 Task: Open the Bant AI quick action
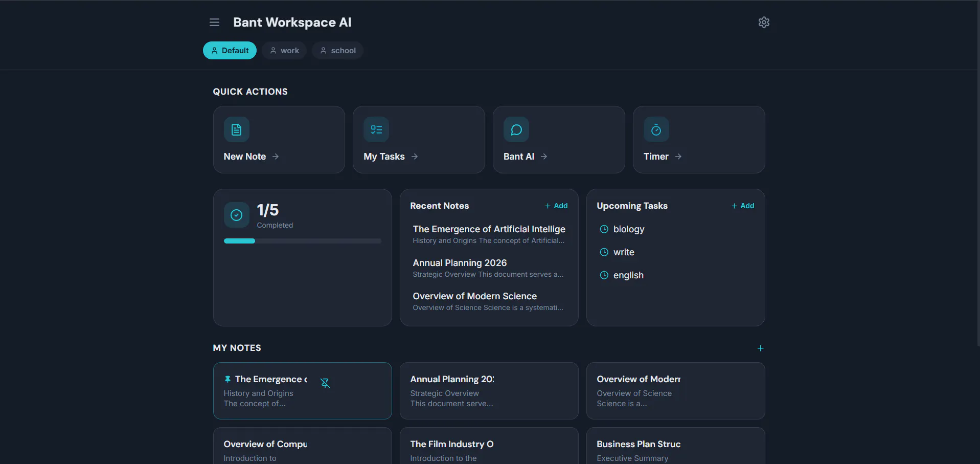[x=559, y=140]
